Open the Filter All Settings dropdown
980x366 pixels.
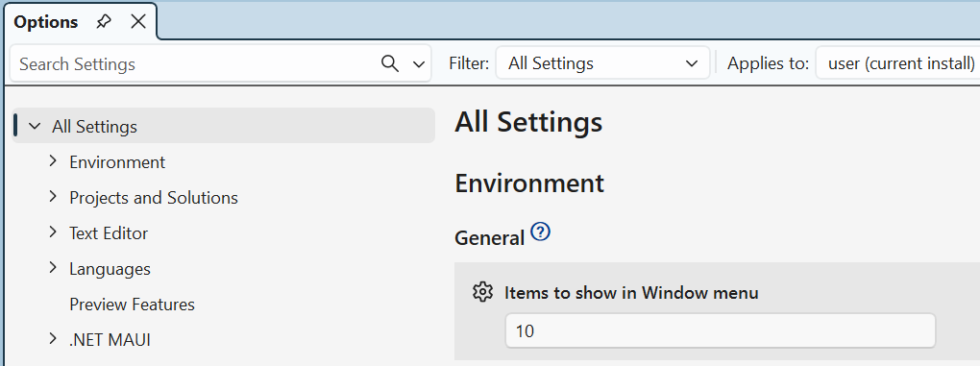[602, 63]
